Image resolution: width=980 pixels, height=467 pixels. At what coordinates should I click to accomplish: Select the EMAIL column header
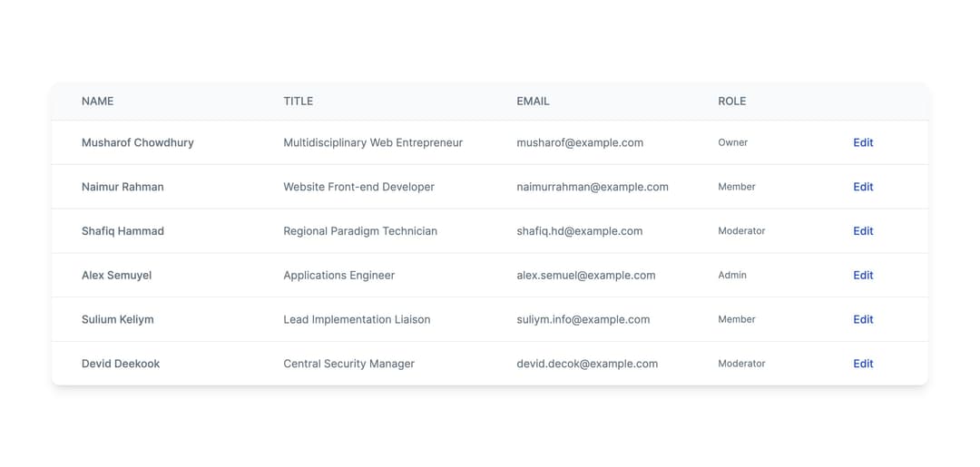533,102
